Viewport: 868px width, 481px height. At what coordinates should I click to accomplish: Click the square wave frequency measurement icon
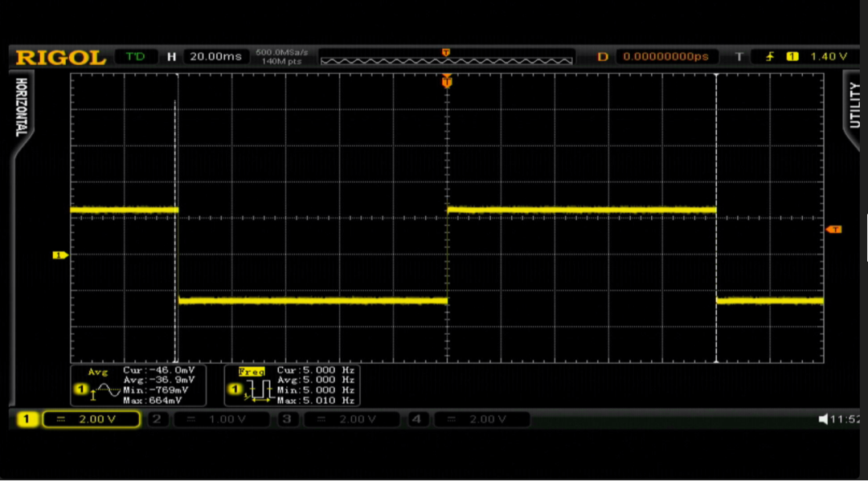(x=258, y=391)
